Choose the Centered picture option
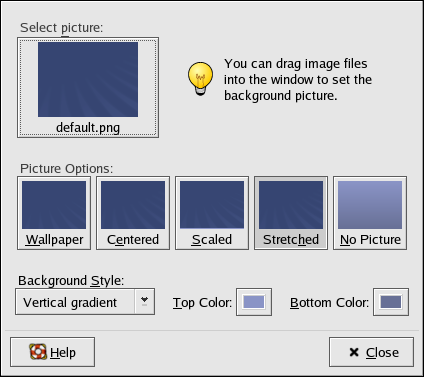 (133, 213)
